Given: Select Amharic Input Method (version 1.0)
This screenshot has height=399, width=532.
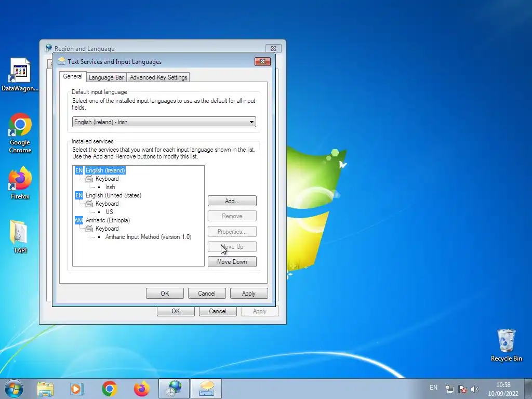Looking at the screenshot, I should click(x=148, y=237).
